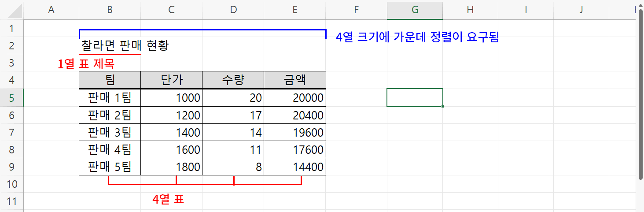Select the '판매 2팀' cell
Image resolution: width=644 pixels, height=212 pixels.
tap(110, 115)
